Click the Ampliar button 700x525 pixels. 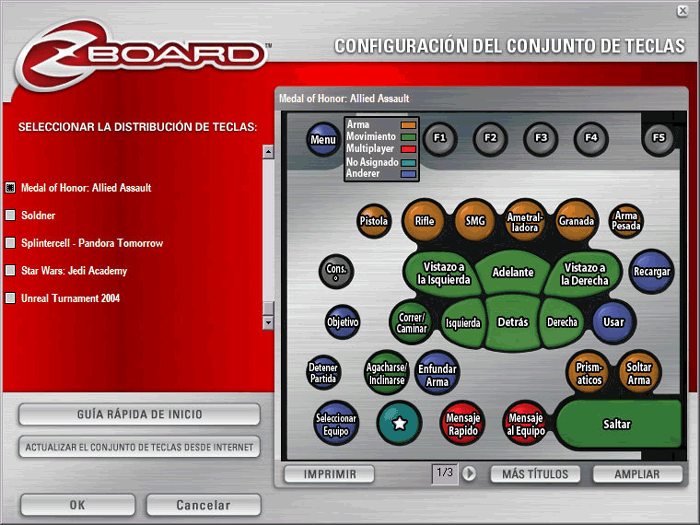[x=637, y=474]
